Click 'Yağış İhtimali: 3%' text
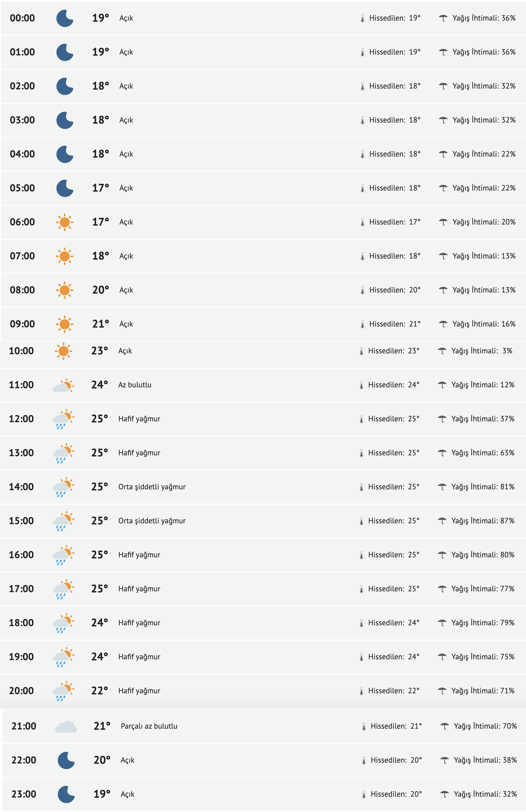The width and height of the screenshot is (526, 812). click(482, 351)
